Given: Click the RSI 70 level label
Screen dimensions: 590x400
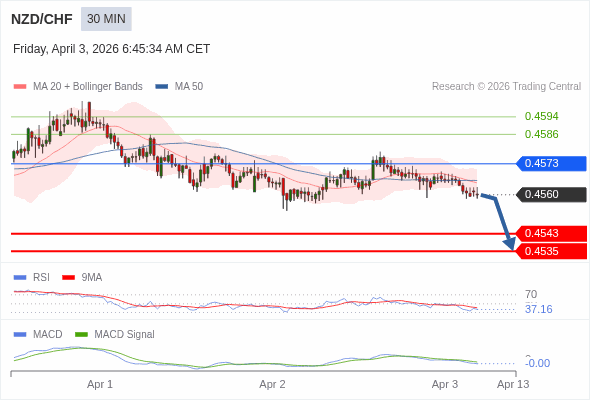Looking at the screenshot, I should pos(531,294).
